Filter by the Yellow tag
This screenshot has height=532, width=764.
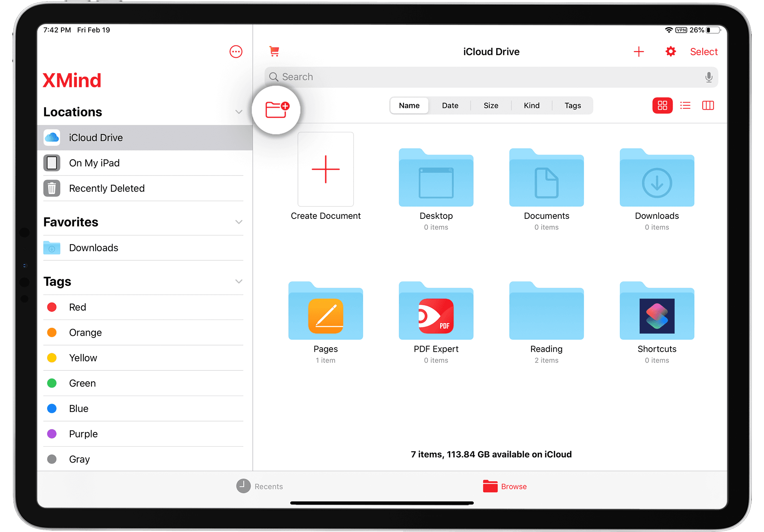(145, 358)
